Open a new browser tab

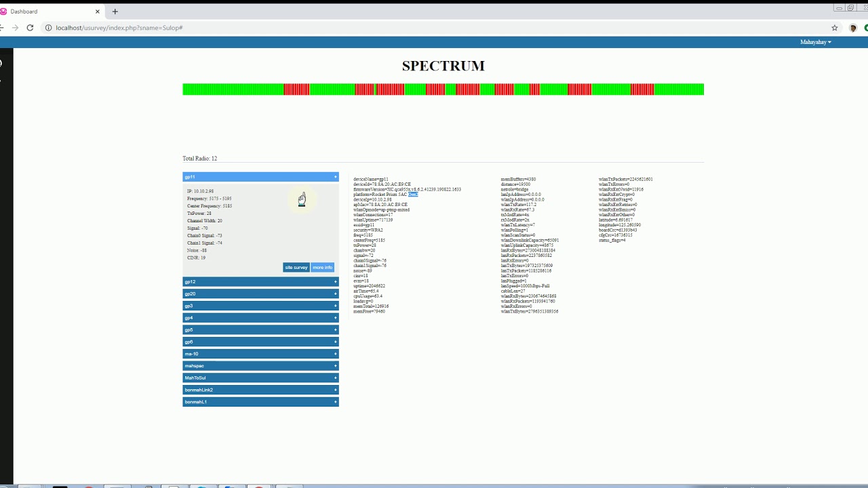115,12
